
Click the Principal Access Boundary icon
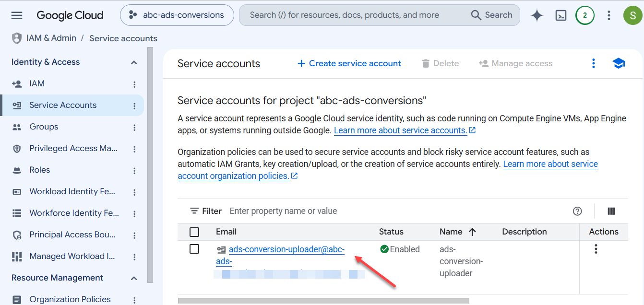click(17, 235)
